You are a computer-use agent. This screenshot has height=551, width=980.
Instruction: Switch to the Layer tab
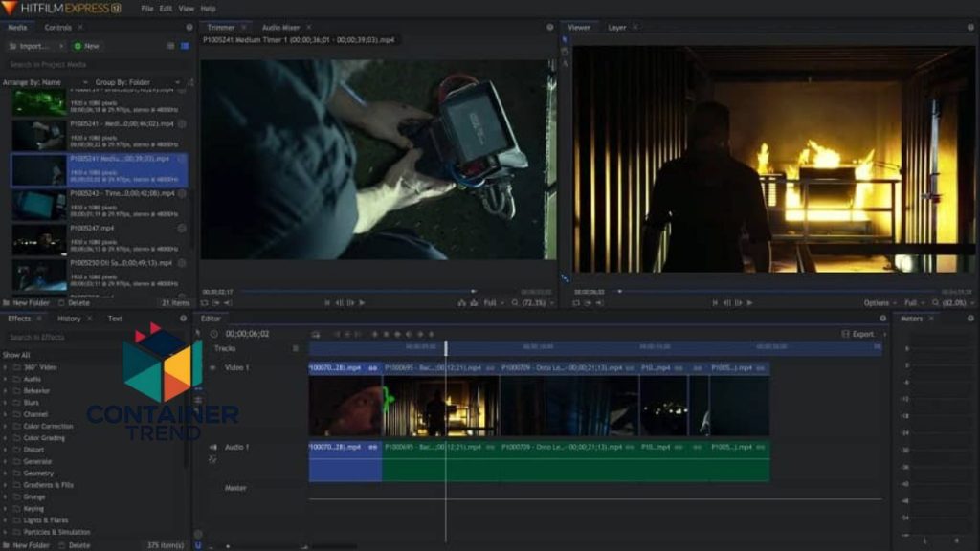[x=617, y=28]
